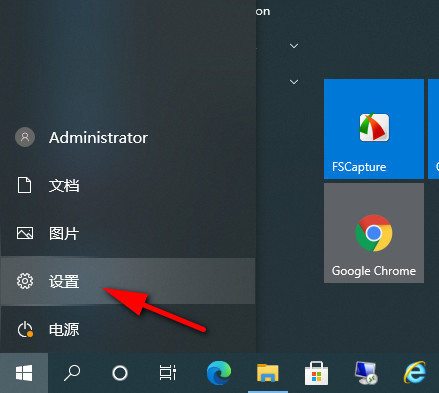Open File Explorer from the taskbar
Screen dimensions: 439x393
(268, 373)
